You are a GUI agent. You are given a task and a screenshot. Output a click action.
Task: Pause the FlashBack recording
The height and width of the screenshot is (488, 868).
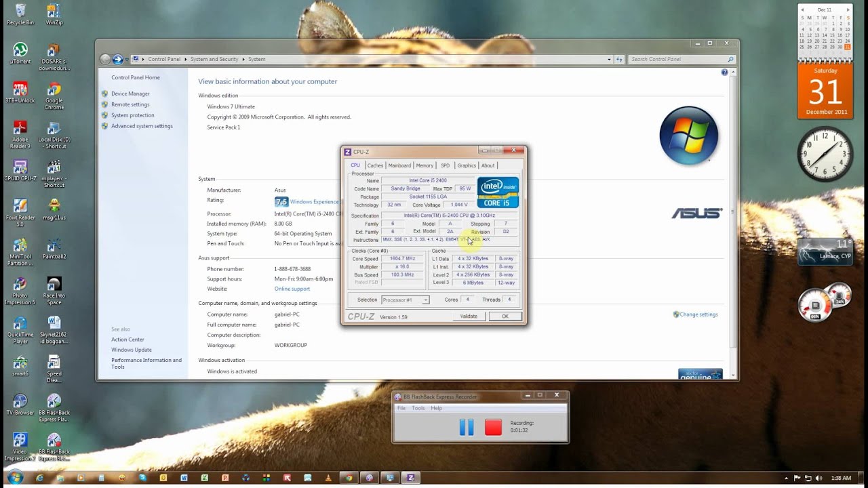coord(467,427)
